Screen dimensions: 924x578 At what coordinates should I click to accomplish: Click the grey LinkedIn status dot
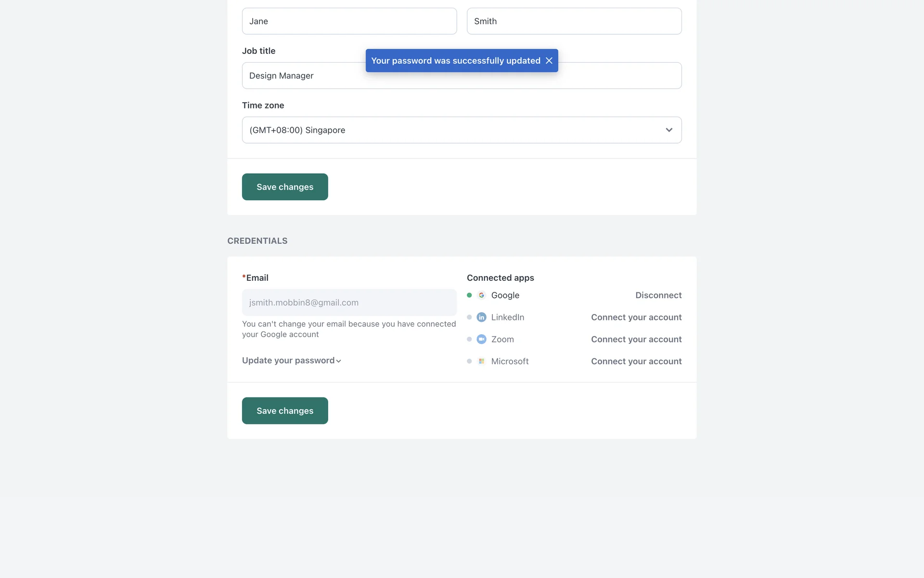pos(469,317)
